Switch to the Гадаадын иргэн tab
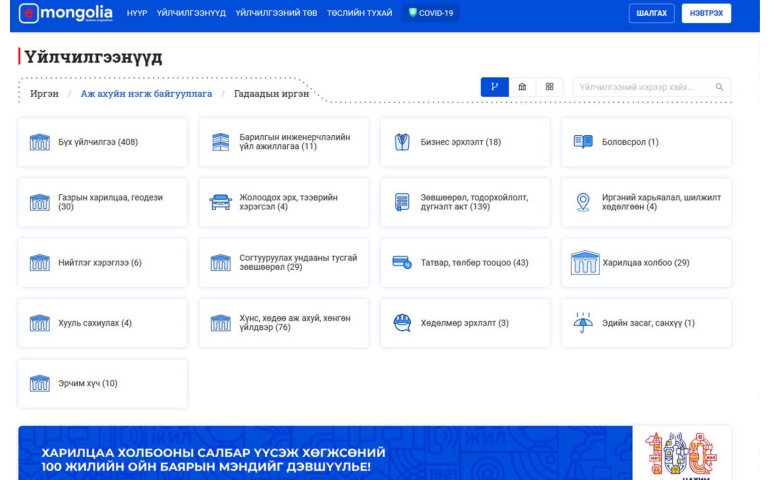The height and width of the screenshot is (480, 770). (271, 93)
